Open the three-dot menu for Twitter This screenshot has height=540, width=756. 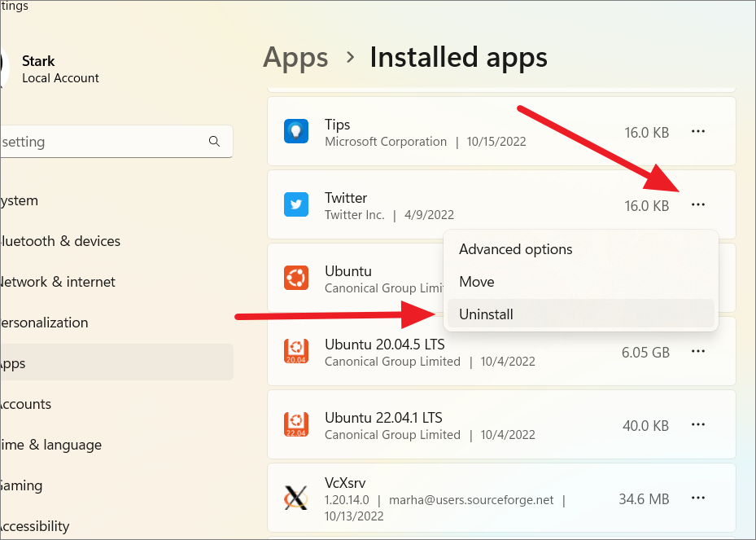tap(697, 204)
